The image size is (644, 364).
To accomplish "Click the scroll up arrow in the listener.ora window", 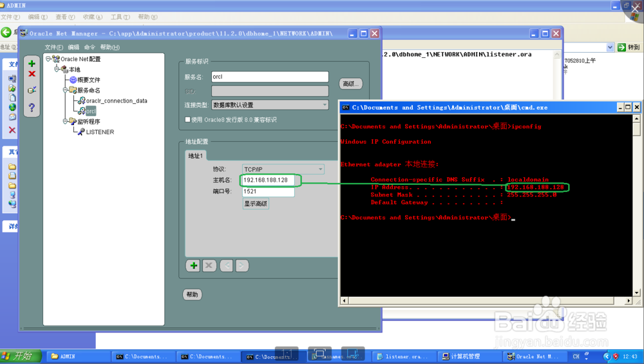I will click(557, 54).
